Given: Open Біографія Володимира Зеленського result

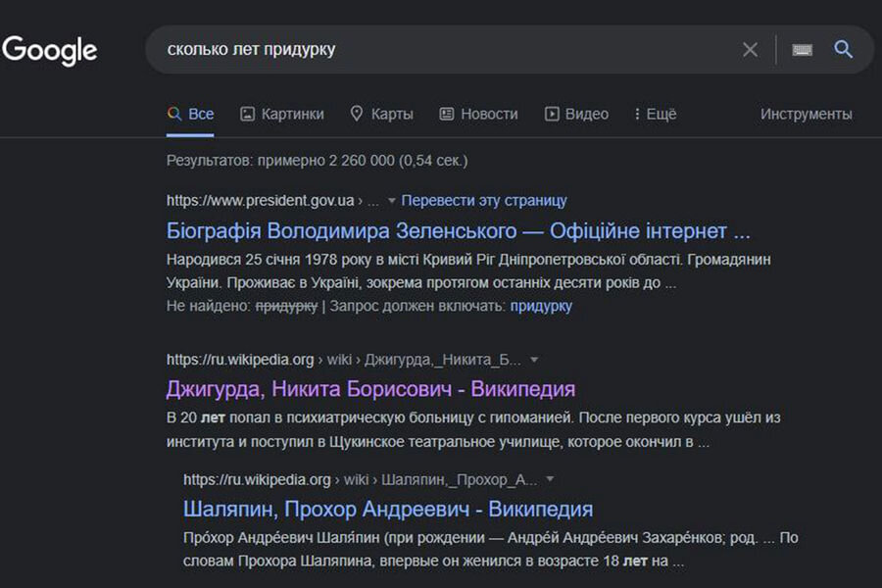Looking at the screenshot, I should 458,231.
